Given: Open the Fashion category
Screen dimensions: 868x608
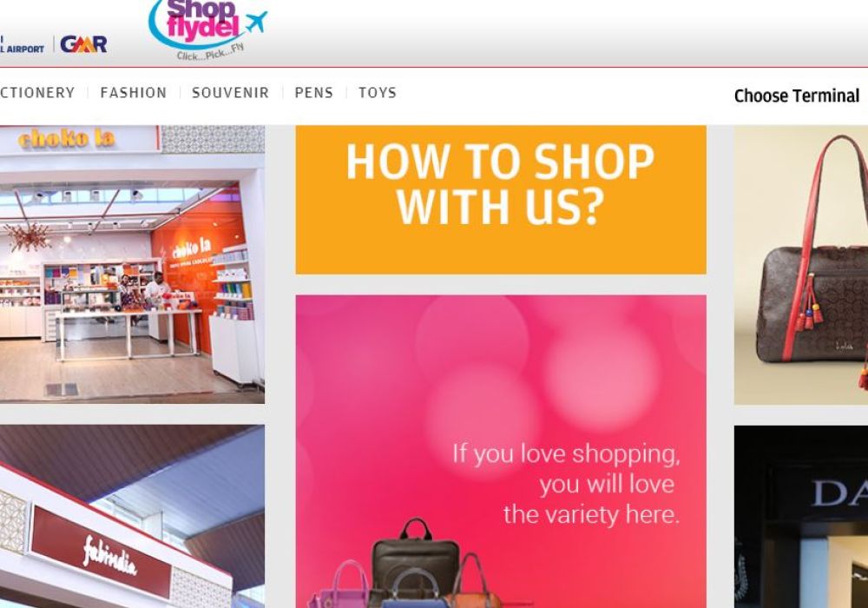Looking at the screenshot, I should click(134, 92).
